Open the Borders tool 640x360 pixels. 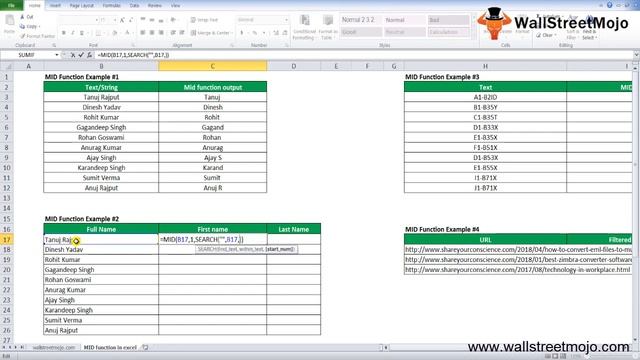click(98, 33)
